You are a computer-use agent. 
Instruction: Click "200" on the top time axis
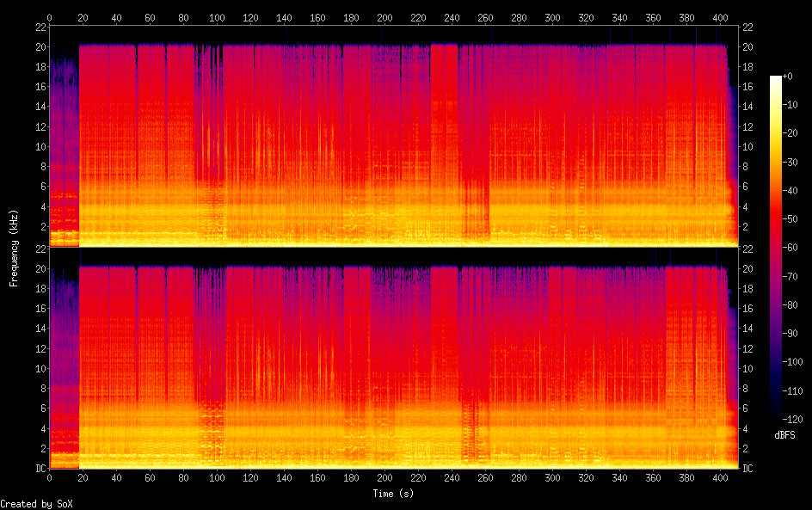click(x=384, y=17)
